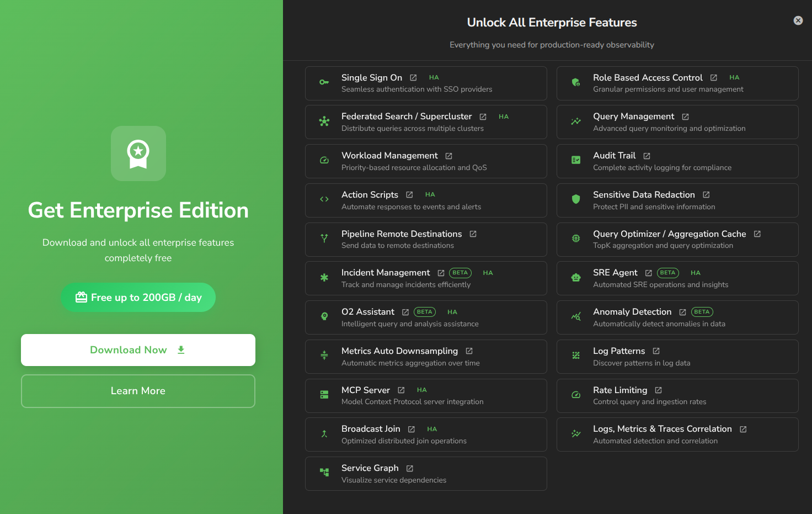Open MCP Server external link icon
The image size is (812, 514).
point(401,390)
